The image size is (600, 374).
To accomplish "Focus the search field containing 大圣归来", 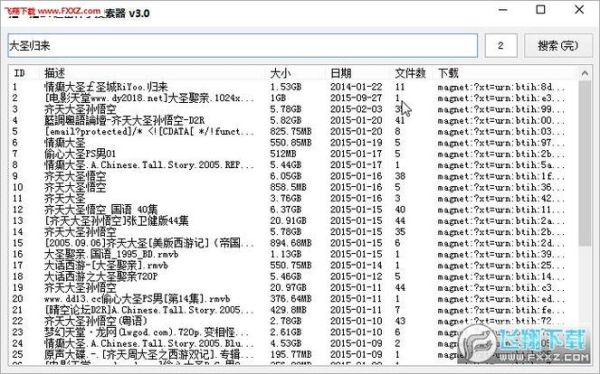I will point(243,46).
